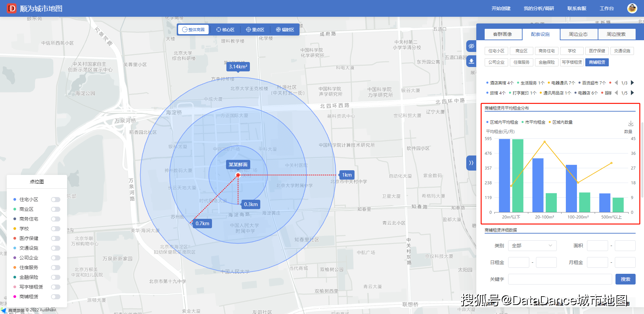Enable the 学校 point layer switch
The width and height of the screenshot is (644, 314).
[56, 229]
